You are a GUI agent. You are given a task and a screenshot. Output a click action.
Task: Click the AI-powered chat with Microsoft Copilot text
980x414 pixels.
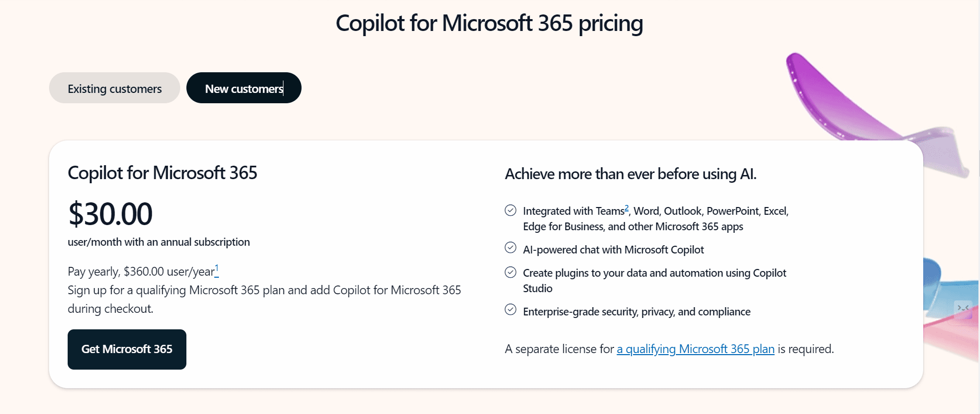[613, 250]
